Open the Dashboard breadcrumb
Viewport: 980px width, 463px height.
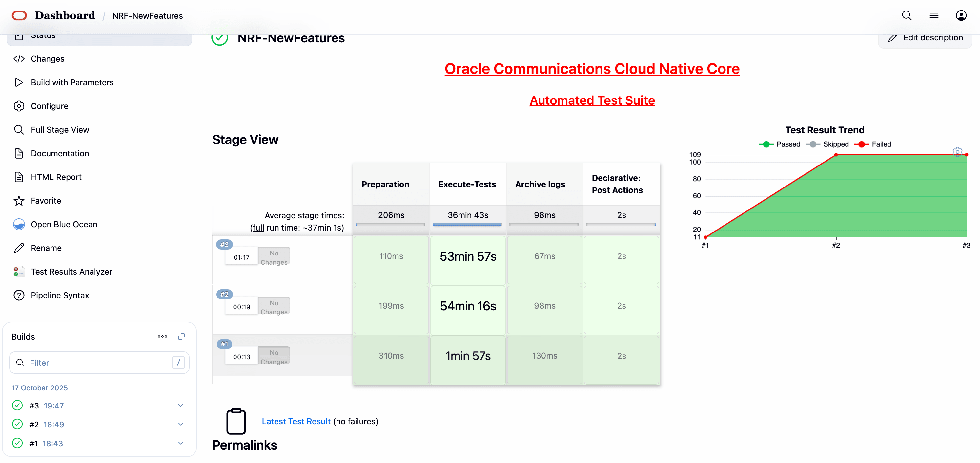point(65,16)
